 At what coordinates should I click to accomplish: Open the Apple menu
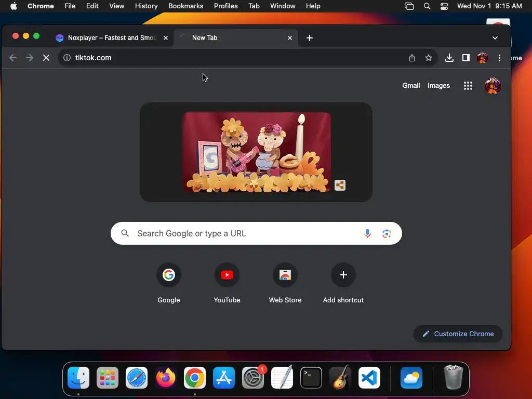coord(14,6)
